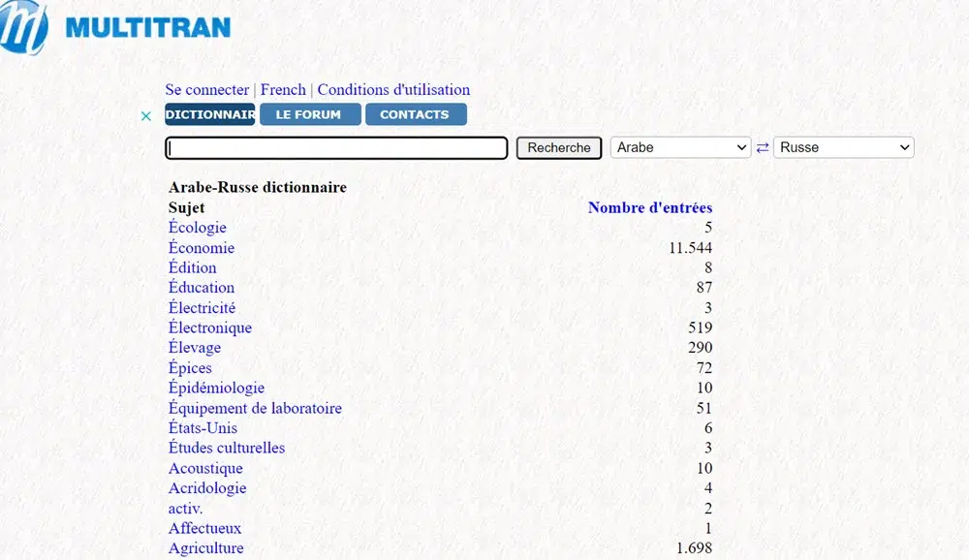Select the Électronique subject link
The width and height of the screenshot is (969, 560).
tap(210, 327)
